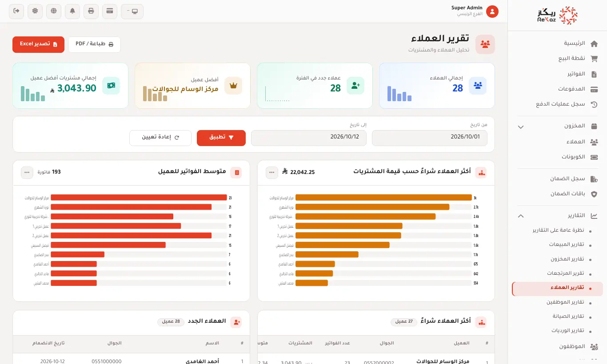Screen dimensions: 607x364
Task: Click the logout icon in the top bar
Action: point(16,11)
